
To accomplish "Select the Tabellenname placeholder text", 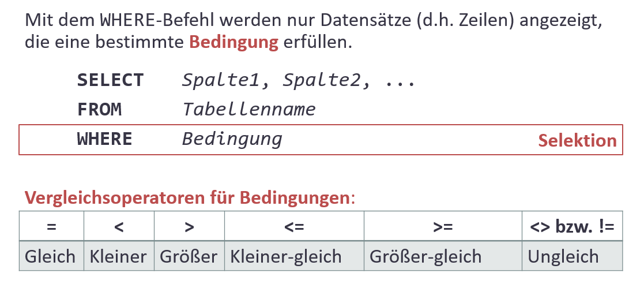I will 249,109.
